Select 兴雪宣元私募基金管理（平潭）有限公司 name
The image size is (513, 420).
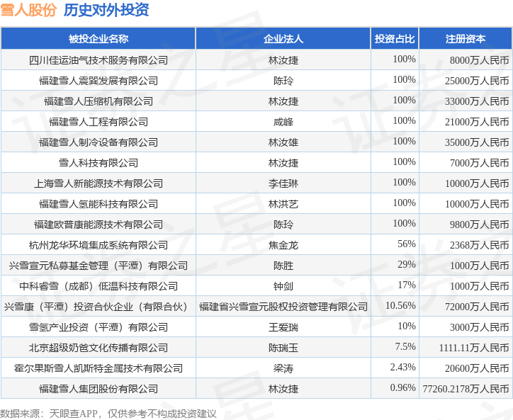coord(98,266)
